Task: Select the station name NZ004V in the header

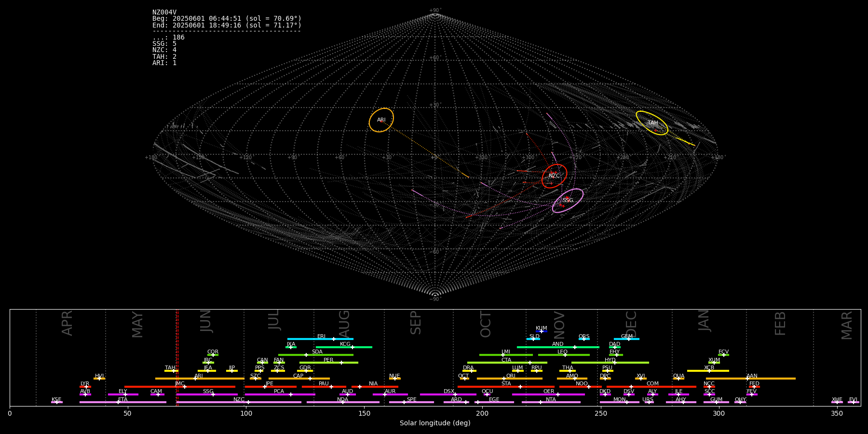Action: tap(164, 13)
